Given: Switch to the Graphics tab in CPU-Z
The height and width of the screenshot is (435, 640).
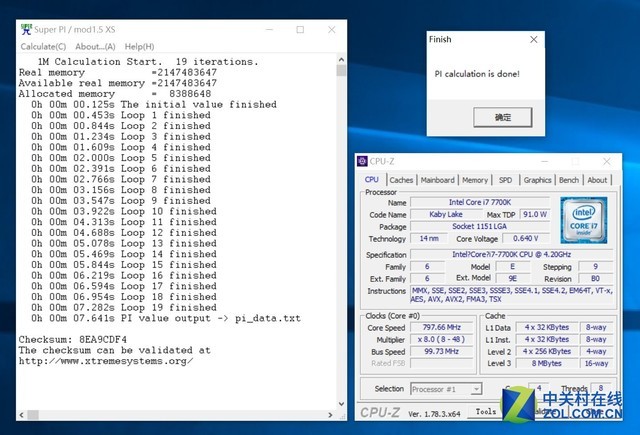Looking at the screenshot, I should [x=537, y=180].
